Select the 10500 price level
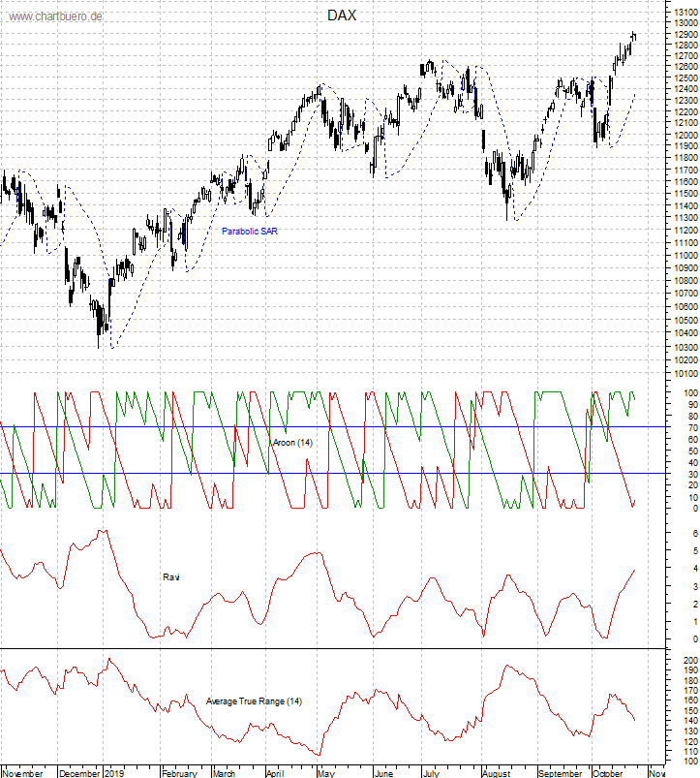 pos(685,320)
